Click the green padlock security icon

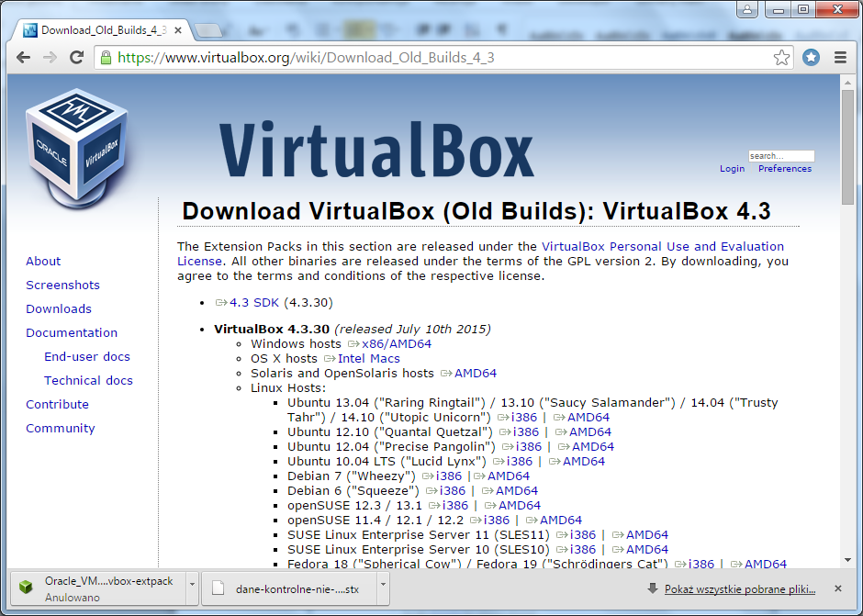(106, 57)
